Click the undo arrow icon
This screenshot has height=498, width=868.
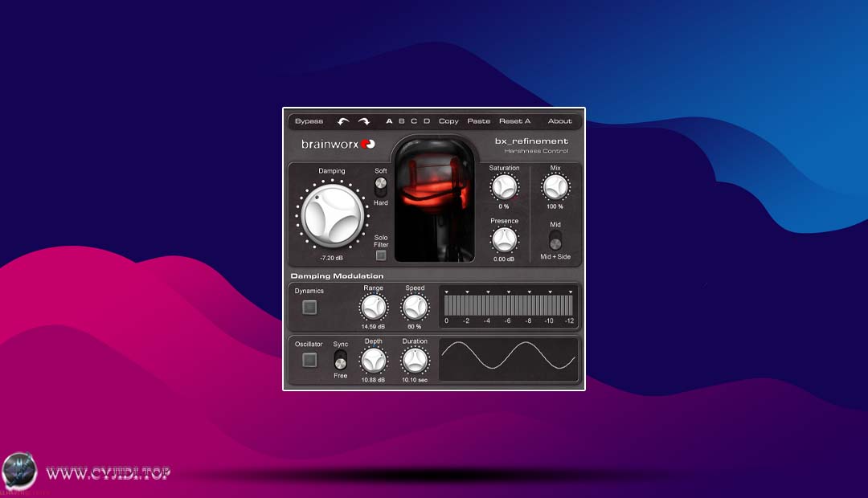click(x=343, y=121)
